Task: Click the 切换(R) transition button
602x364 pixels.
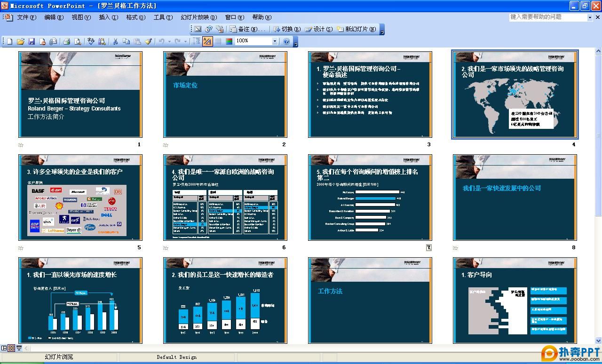Action: 286,29
